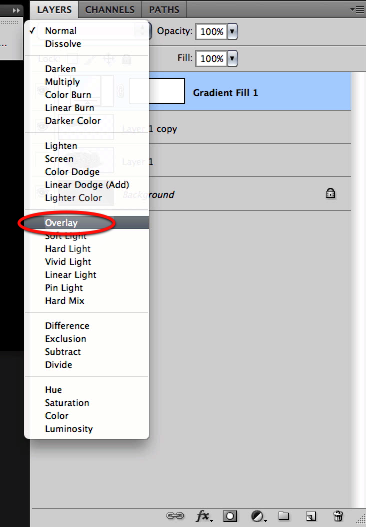Image resolution: width=366 pixels, height=527 pixels.
Task: Open the Fill dropdown arrow
Action: point(232,58)
